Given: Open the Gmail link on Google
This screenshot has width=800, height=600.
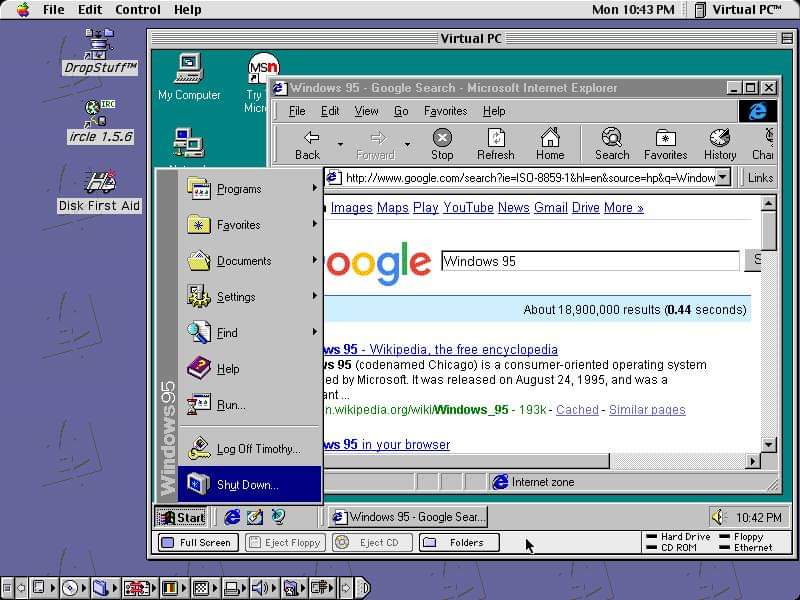Looking at the screenshot, I should 551,208.
